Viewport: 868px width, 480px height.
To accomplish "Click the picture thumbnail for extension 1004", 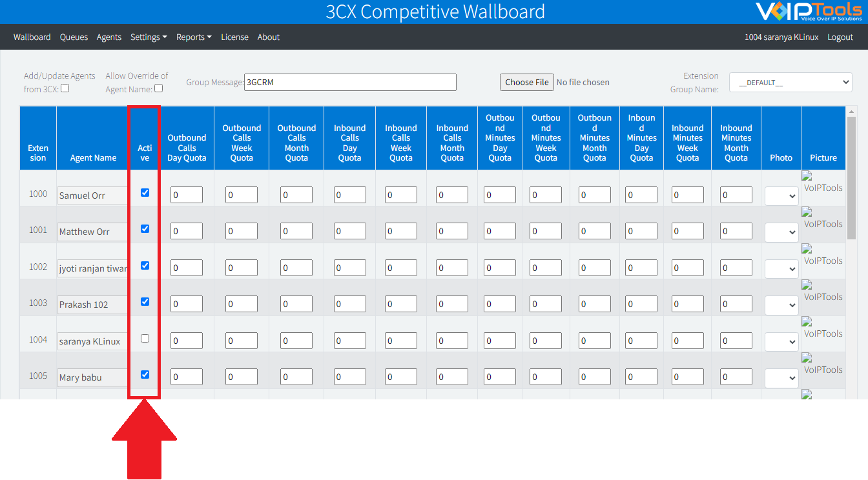I will click(x=823, y=328).
